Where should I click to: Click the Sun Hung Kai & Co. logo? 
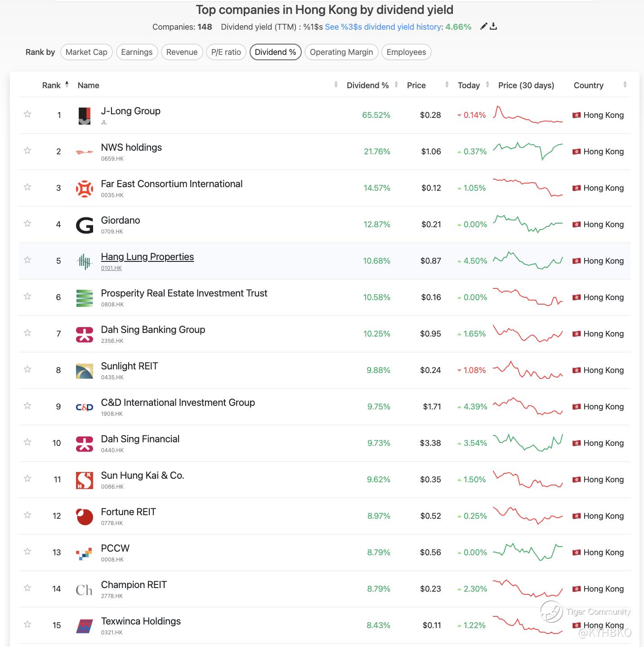click(85, 480)
